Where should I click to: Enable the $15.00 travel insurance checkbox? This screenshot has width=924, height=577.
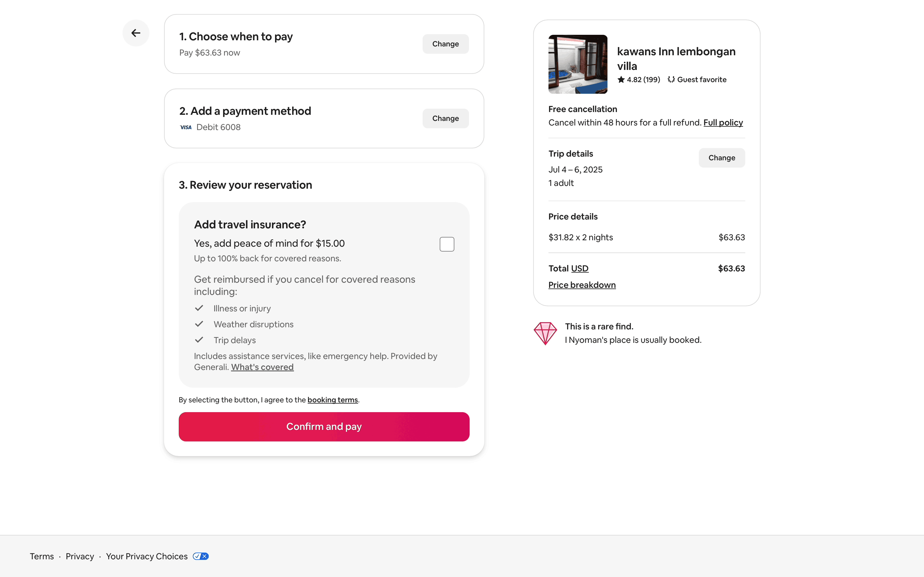(446, 244)
